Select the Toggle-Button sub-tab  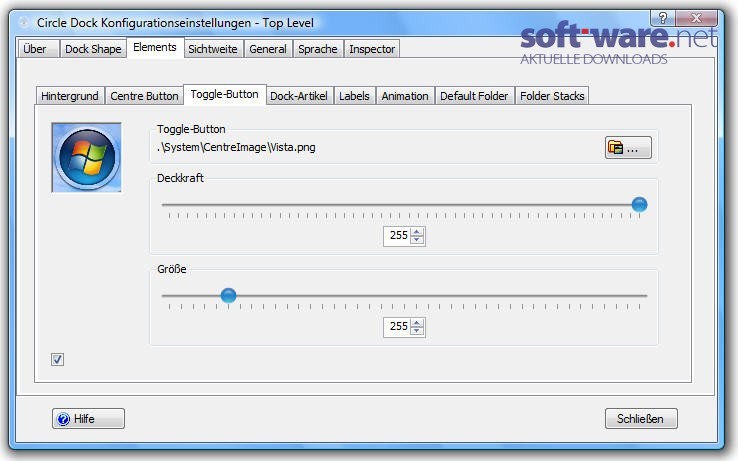[225, 94]
